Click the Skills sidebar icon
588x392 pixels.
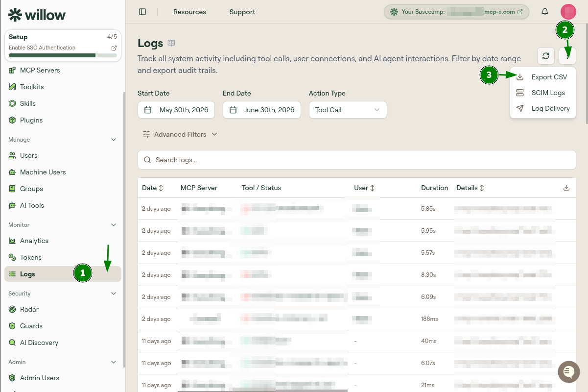[x=12, y=103]
